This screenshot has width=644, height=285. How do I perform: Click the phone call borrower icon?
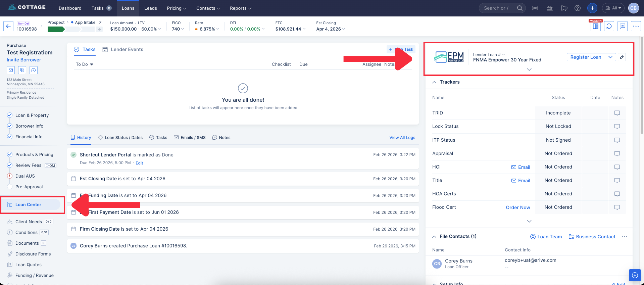[22, 70]
